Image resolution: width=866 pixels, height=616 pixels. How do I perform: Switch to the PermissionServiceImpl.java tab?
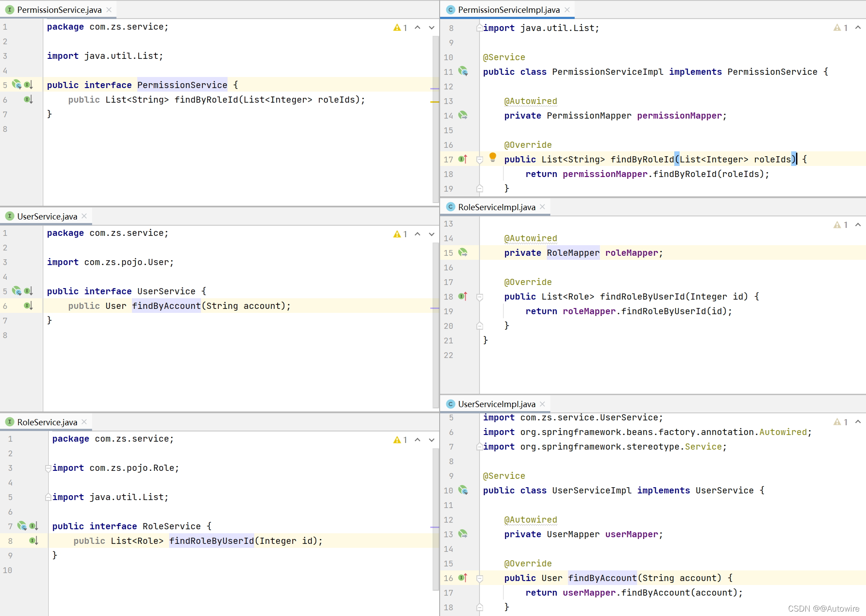click(508, 10)
